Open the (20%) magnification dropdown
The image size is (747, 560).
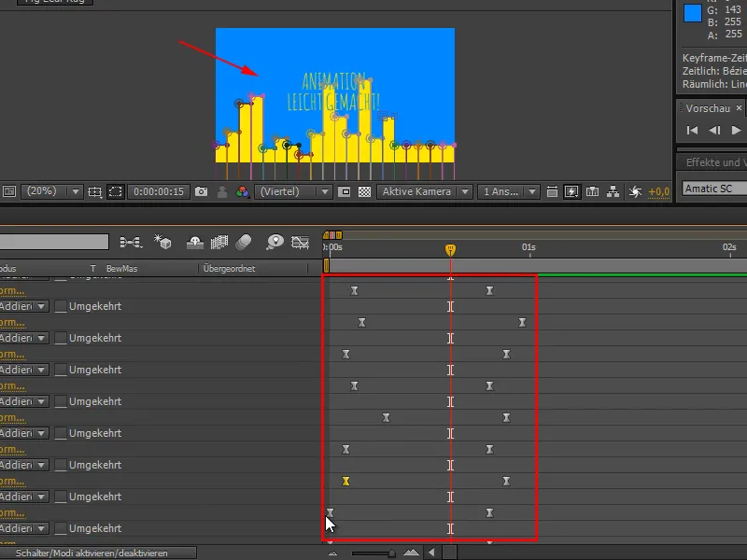(x=53, y=191)
